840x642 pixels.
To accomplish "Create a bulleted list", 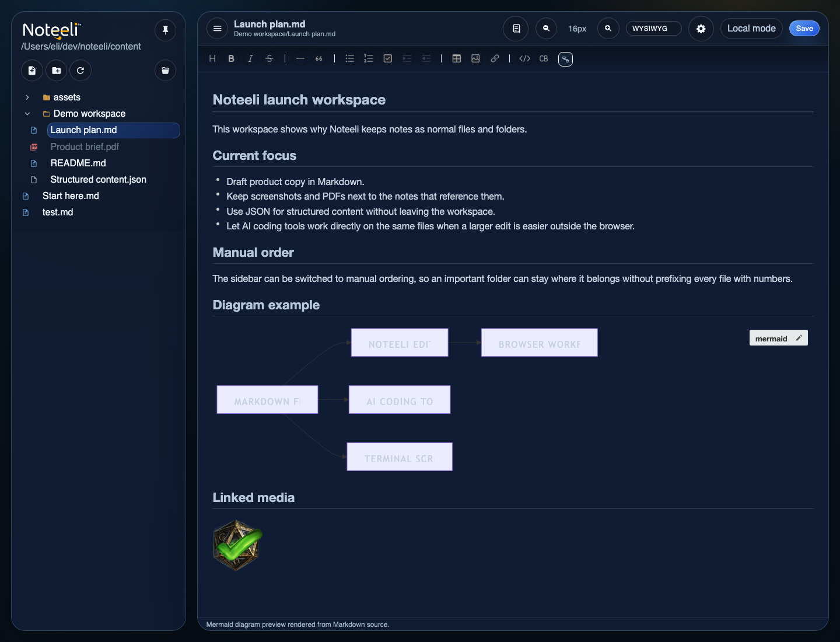I will [x=350, y=58].
